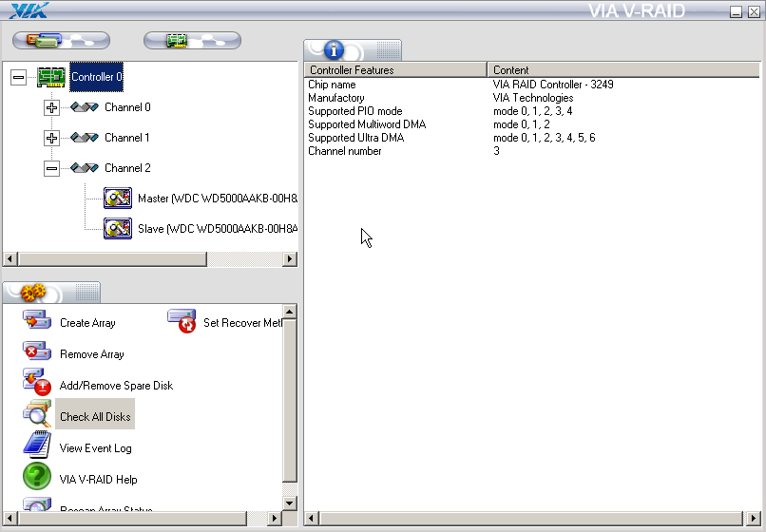
Task: Click the operations panel scroll up arrow
Action: coord(290,312)
